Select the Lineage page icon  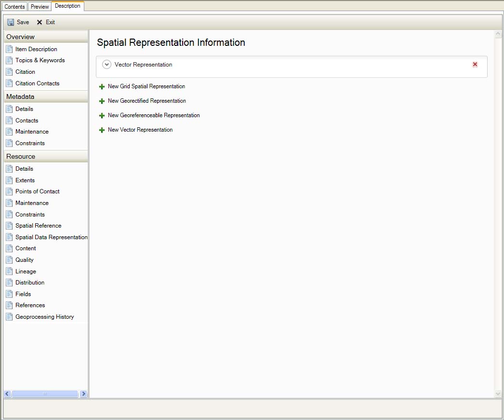9,271
